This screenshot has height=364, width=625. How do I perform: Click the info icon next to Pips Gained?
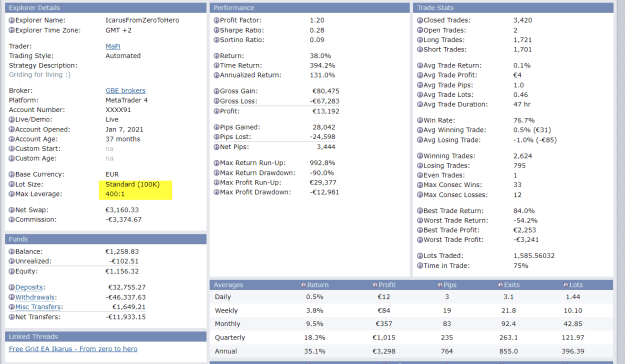pyautogui.click(x=216, y=127)
